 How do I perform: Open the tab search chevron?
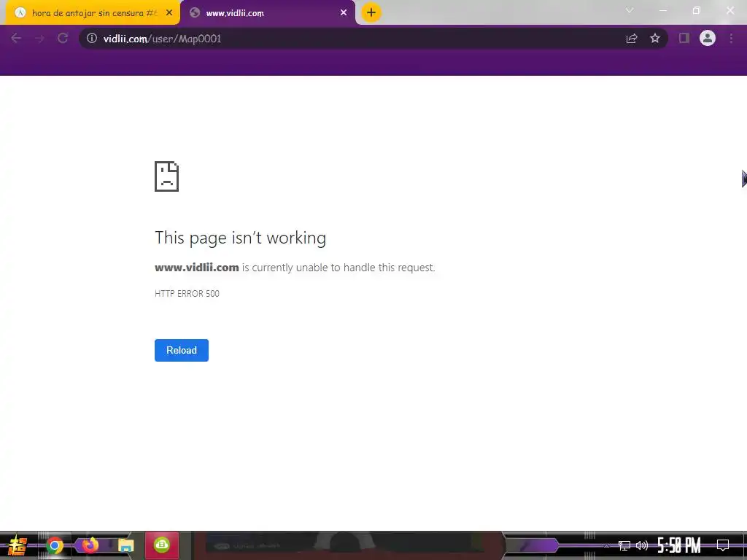(630, 10)
